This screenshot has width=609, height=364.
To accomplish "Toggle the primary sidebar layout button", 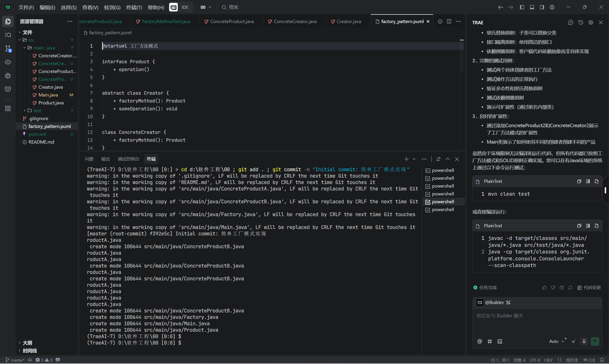I will (522, 7).
